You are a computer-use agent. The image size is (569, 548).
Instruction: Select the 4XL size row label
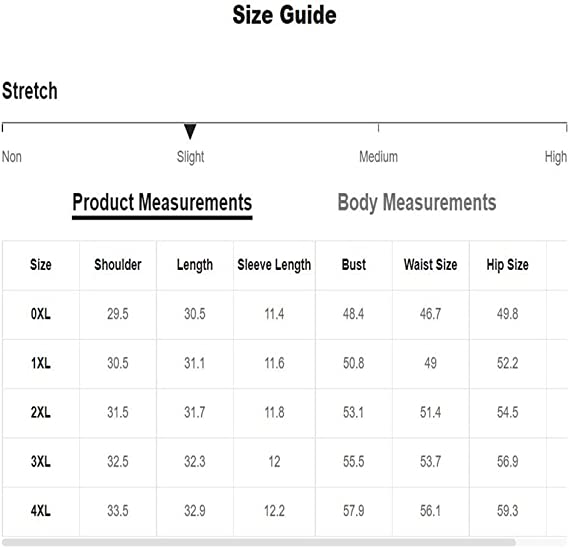[x=41, y=511]
